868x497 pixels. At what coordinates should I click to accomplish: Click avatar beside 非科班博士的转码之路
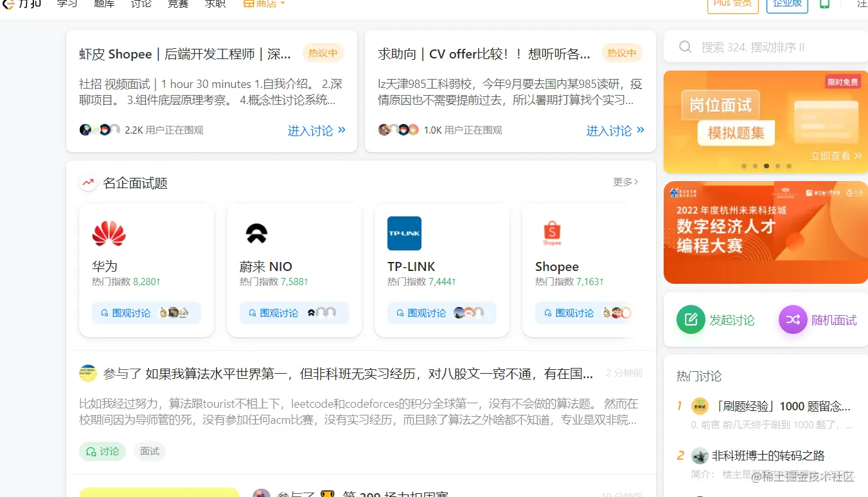[700, 456]
